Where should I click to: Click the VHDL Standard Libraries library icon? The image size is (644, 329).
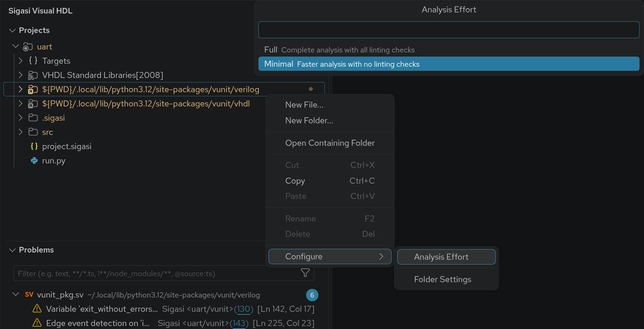(33, 75)
